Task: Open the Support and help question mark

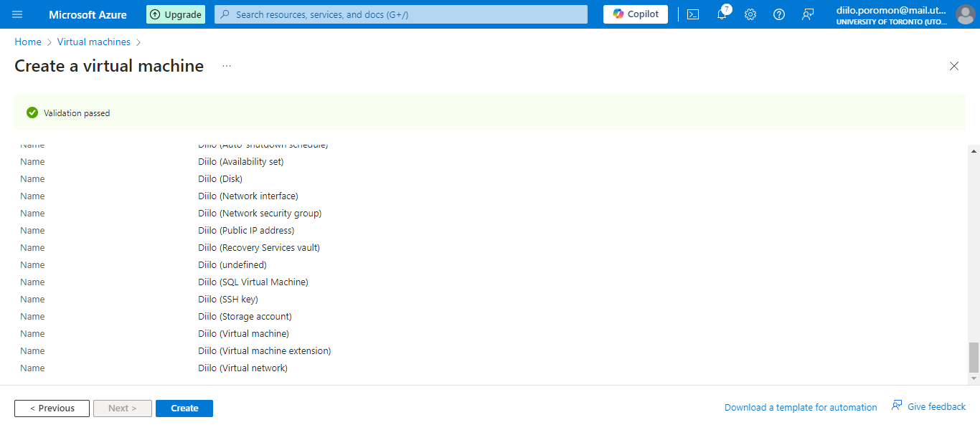Action: (779, 14)
